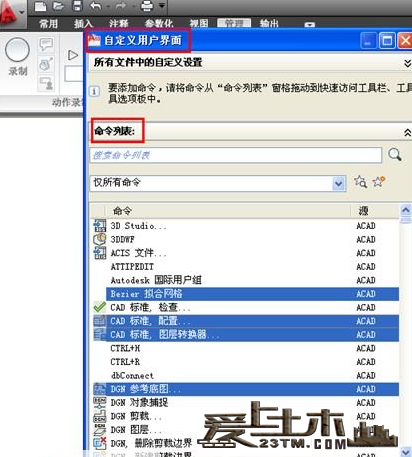Click the request user input icon in action recorder
This screenshot has width=412, height=457.
(46, 83)
